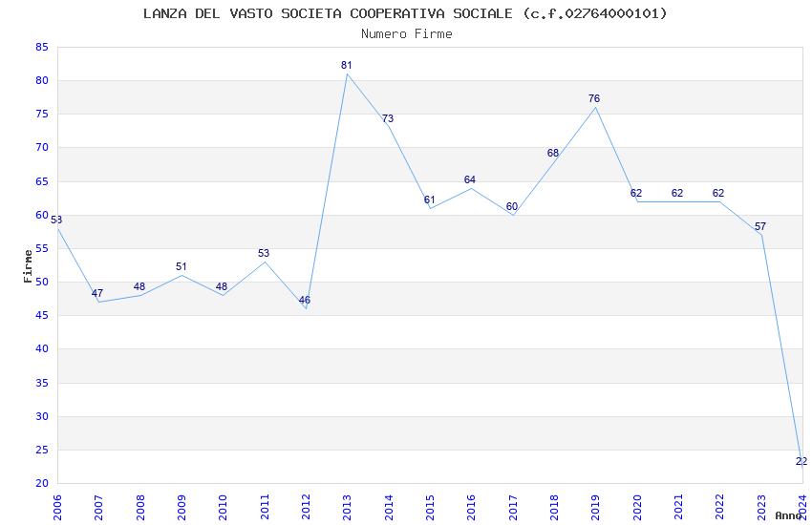Click the 51 data label for 2009
Viewport: 812px width, 525px height.
click(x=181, y=266)
